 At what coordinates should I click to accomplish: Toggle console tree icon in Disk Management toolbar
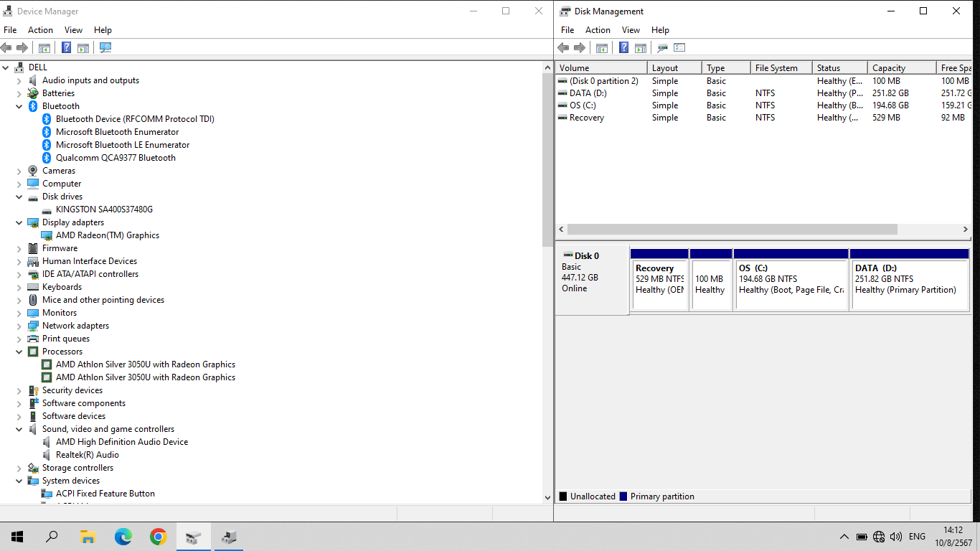pos(602,48)
